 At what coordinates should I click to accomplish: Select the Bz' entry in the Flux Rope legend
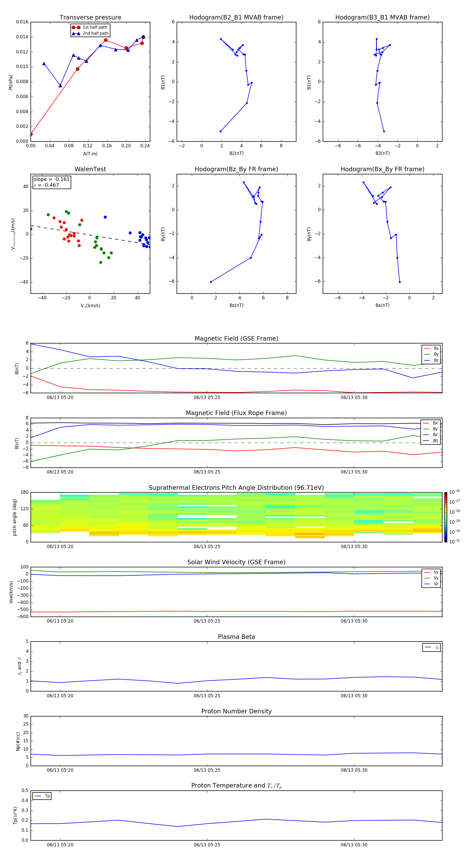point(431,435)
